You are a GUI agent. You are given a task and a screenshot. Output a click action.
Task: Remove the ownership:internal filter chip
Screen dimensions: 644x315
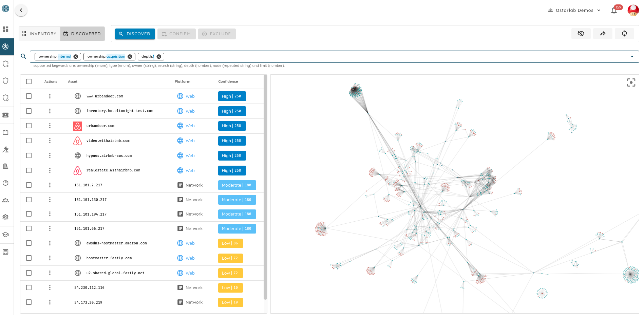(76, 57)
